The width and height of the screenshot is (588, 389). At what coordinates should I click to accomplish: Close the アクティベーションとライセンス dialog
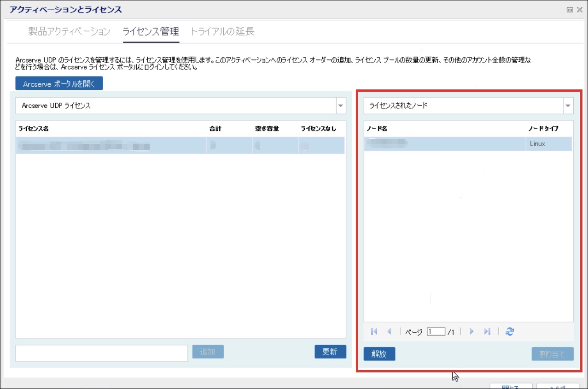(580, 10)
